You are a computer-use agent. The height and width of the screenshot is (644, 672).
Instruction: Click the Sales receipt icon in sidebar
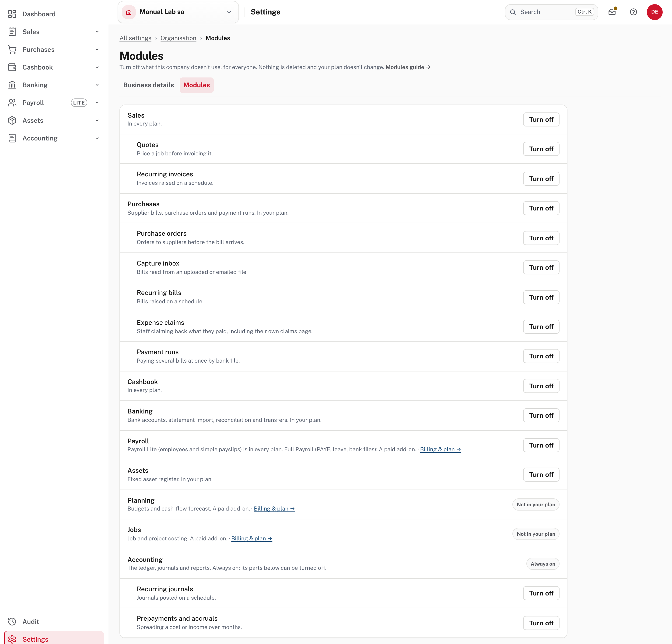pos(12,32)
